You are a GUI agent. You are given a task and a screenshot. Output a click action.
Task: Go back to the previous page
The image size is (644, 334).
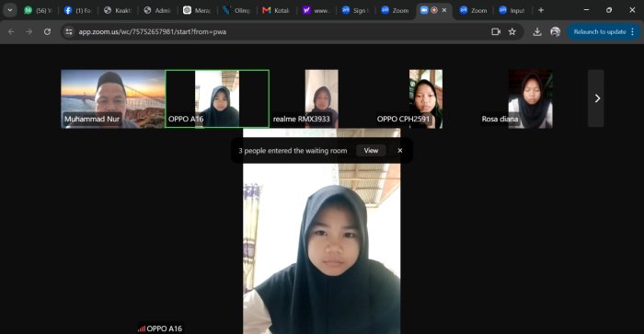[x=11, y=31]
